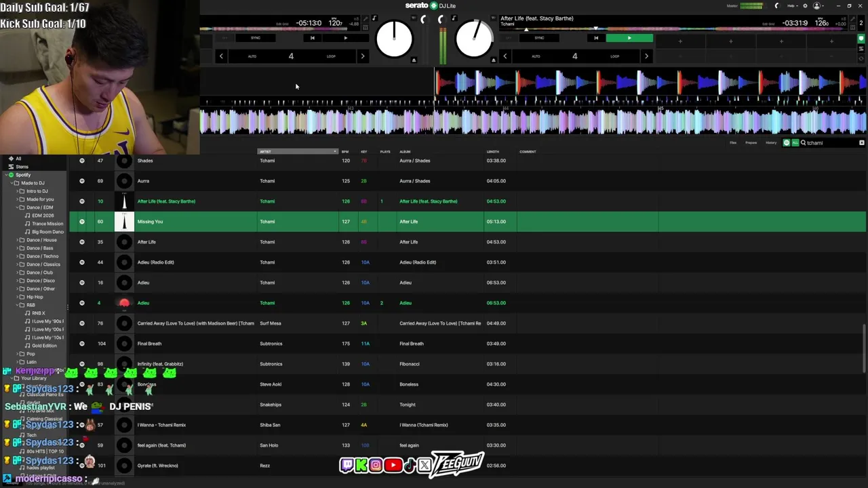Halve the left deck auto loop length
Viewport: 868px width, 488px height.
tap(221, 56)
